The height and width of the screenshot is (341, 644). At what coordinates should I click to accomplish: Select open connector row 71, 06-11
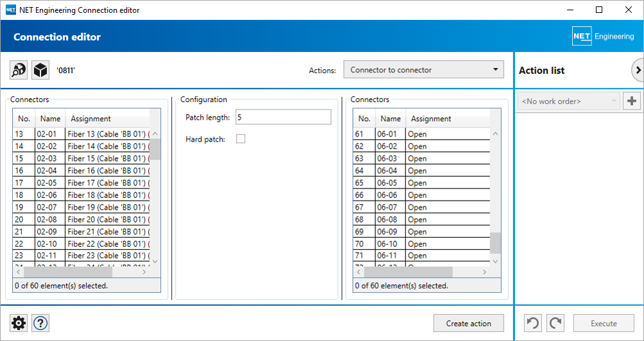point(422,256)
